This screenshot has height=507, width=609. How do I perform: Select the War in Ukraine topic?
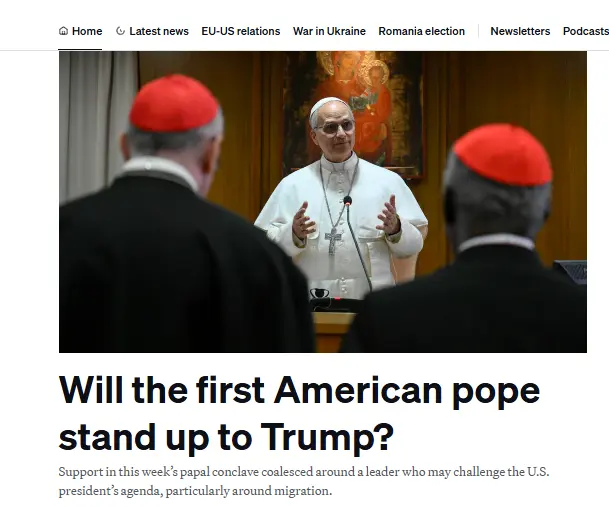click(329, 31)
